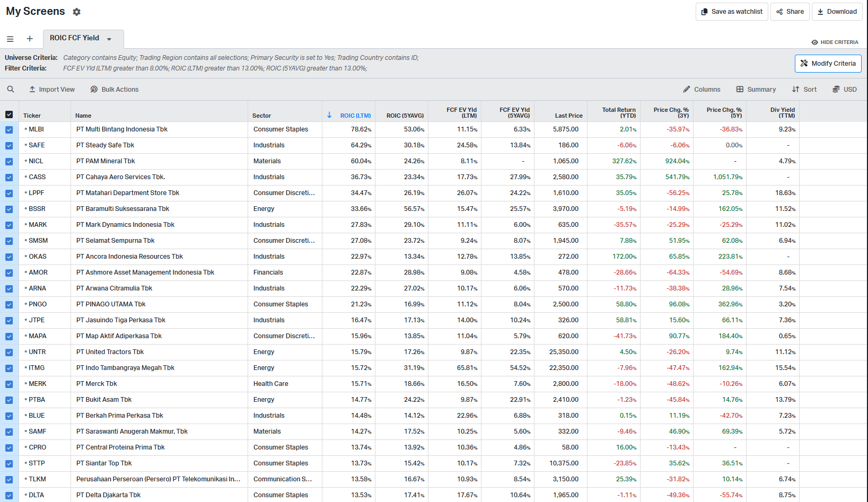Viewport: 868px width, 502px height.
Task: Open the DLTA ticker link
Action: (36, 495)
